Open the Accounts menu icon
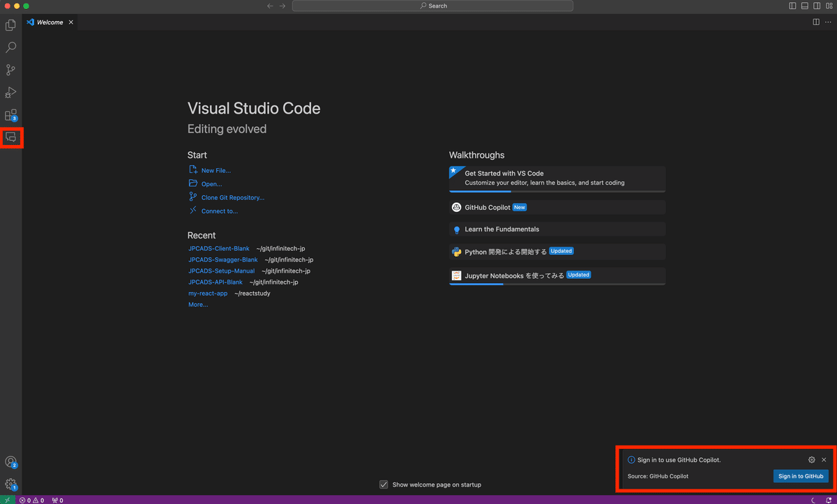 point(10,461)
